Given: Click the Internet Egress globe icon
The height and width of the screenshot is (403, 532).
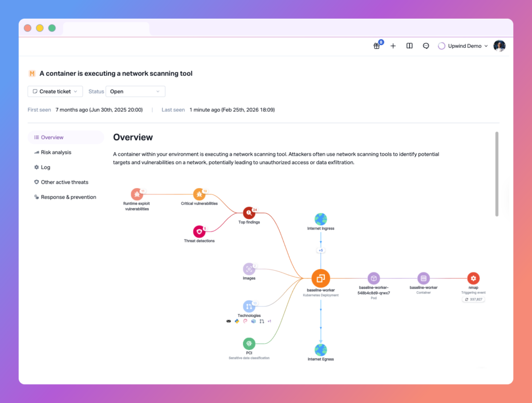Looking at the screenshot, I should (321, 350).
